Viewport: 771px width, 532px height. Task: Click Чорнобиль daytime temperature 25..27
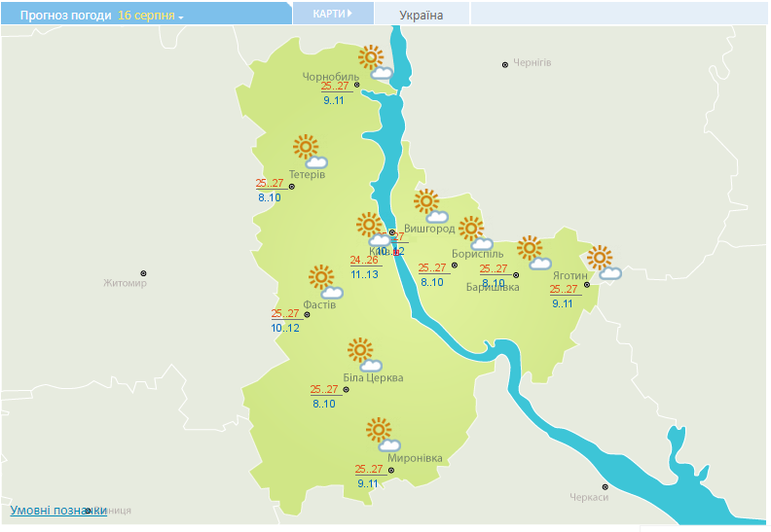[x=335, y=87]
